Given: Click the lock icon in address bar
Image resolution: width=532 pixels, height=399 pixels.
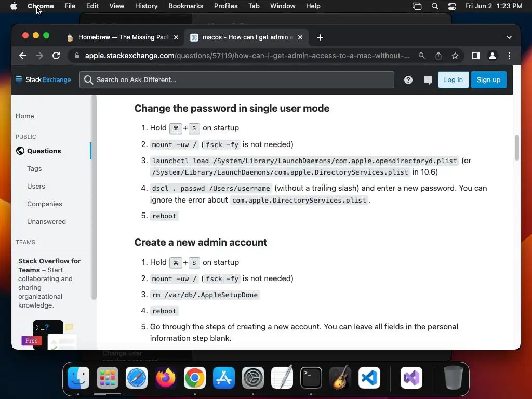Looking at the screenshot, I should click(x=77, y=56).
